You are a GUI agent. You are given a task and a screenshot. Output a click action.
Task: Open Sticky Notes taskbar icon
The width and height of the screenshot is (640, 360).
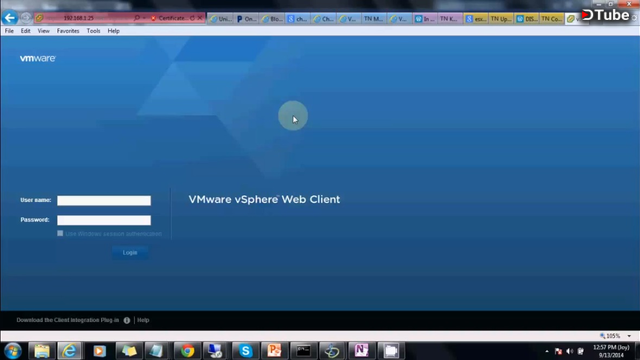click(x=129, y=351)
